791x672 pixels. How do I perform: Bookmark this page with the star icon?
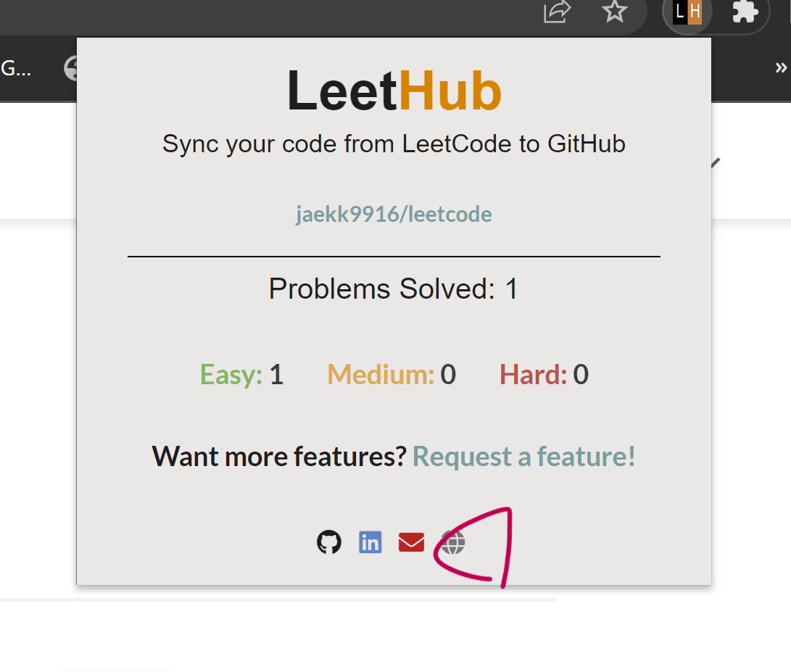tap(615, 12)
